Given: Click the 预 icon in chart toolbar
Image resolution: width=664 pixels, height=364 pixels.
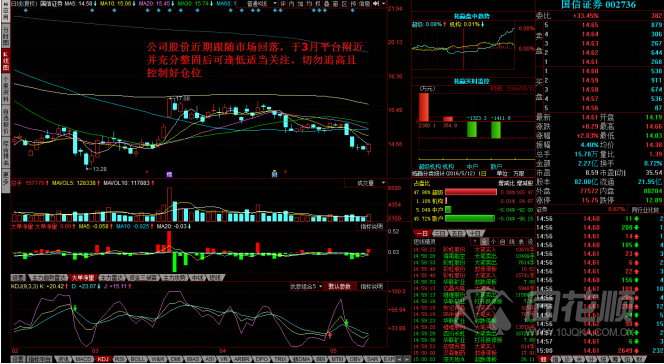Looking at the screenshot, I should pyautogui.click(x=353, y=3).
